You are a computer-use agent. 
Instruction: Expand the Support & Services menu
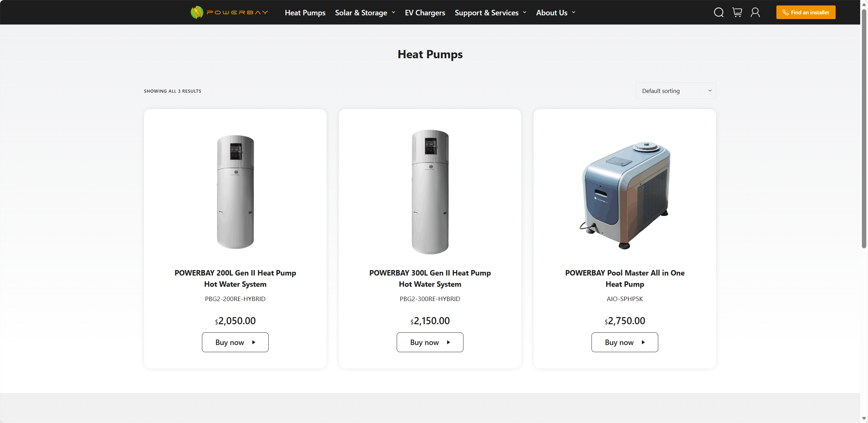[x=491, y=13]
